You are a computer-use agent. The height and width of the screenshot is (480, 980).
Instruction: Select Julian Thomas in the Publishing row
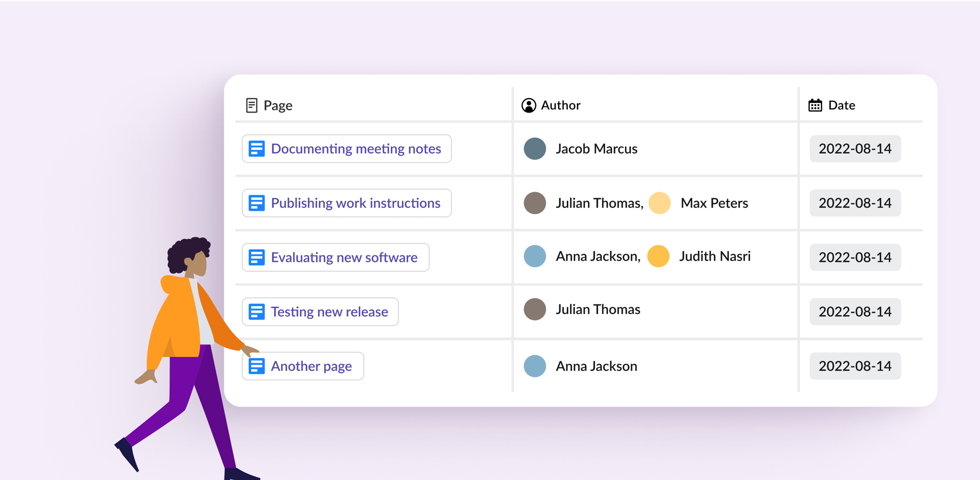coord(598,203)
